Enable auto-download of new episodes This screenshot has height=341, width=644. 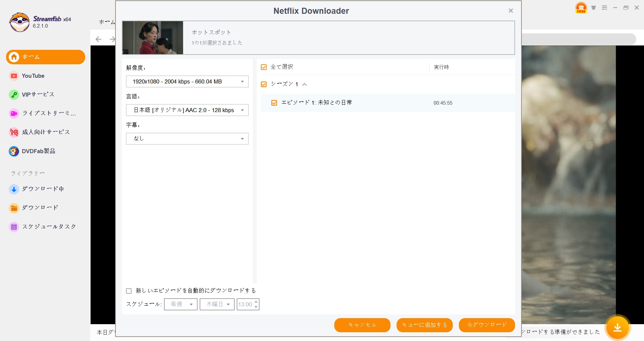coord(129,291)
